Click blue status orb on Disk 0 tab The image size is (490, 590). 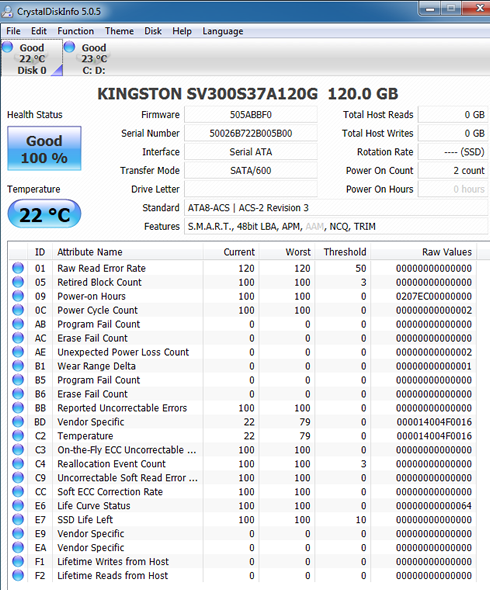click(7, 47)
